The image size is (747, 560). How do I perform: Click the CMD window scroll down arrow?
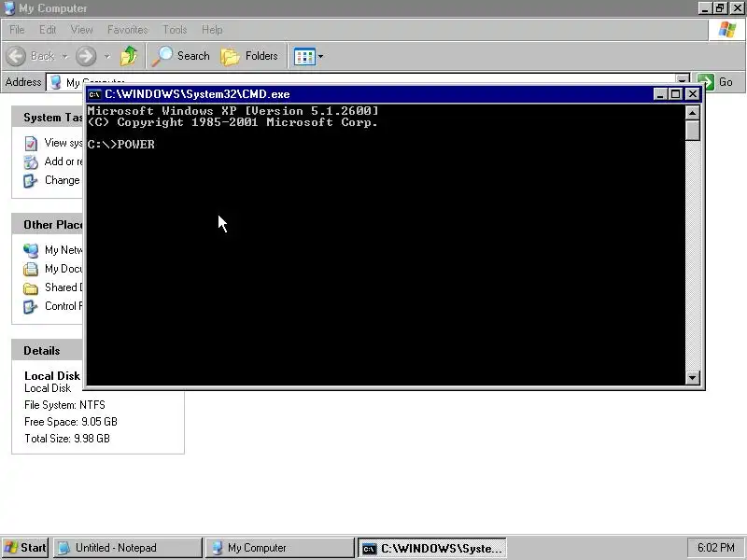pyautogui.click(x=692, y=378)
